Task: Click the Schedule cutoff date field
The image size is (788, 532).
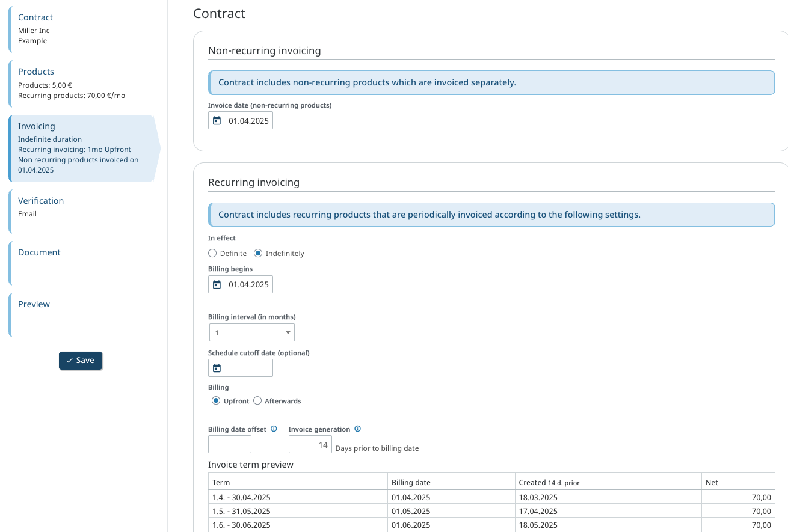Action: click(x=241, y=368)
